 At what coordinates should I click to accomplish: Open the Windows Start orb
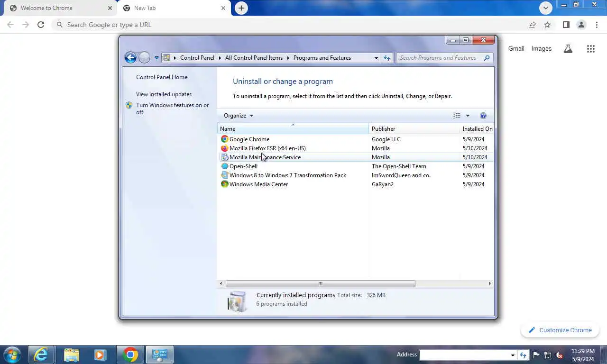12,355
